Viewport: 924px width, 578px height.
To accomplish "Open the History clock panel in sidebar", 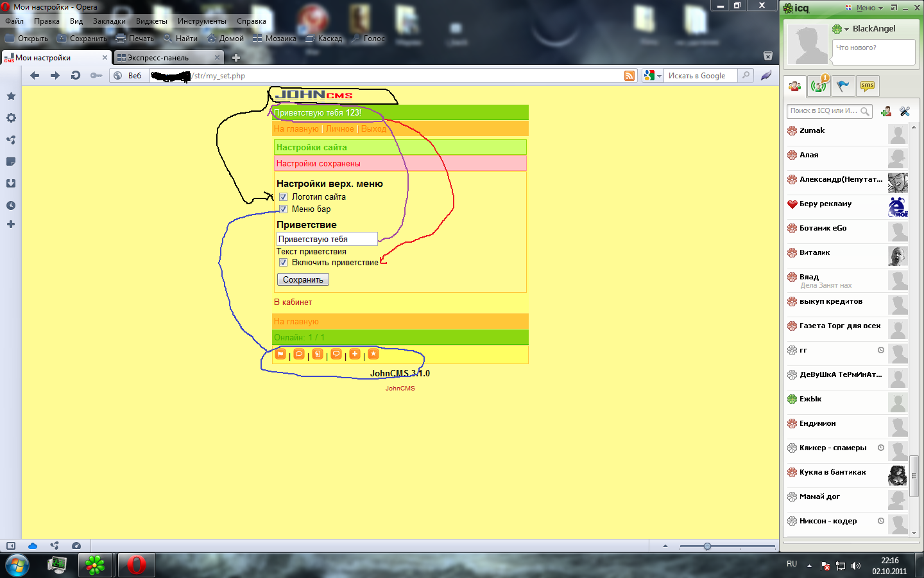I will point(11,206).
